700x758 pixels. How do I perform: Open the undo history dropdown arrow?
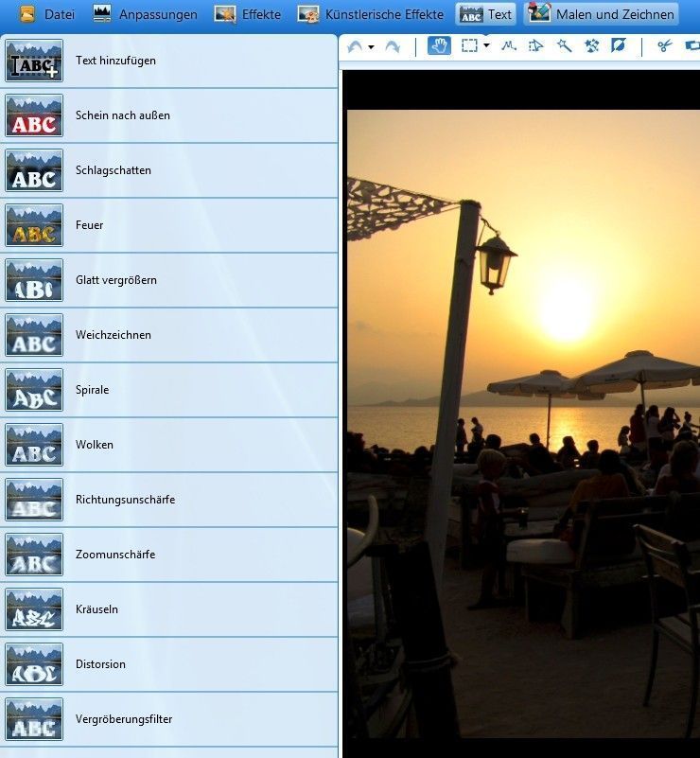point(371,46)
